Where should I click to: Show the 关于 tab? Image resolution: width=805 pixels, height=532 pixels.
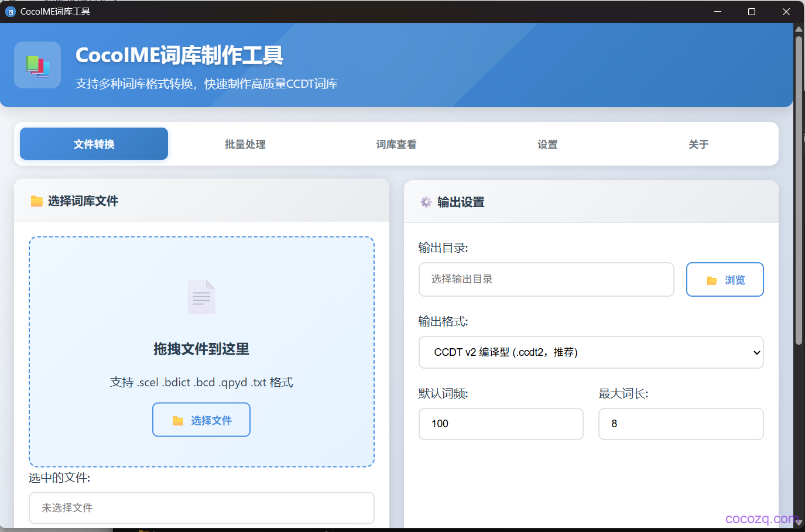[698, 144]
